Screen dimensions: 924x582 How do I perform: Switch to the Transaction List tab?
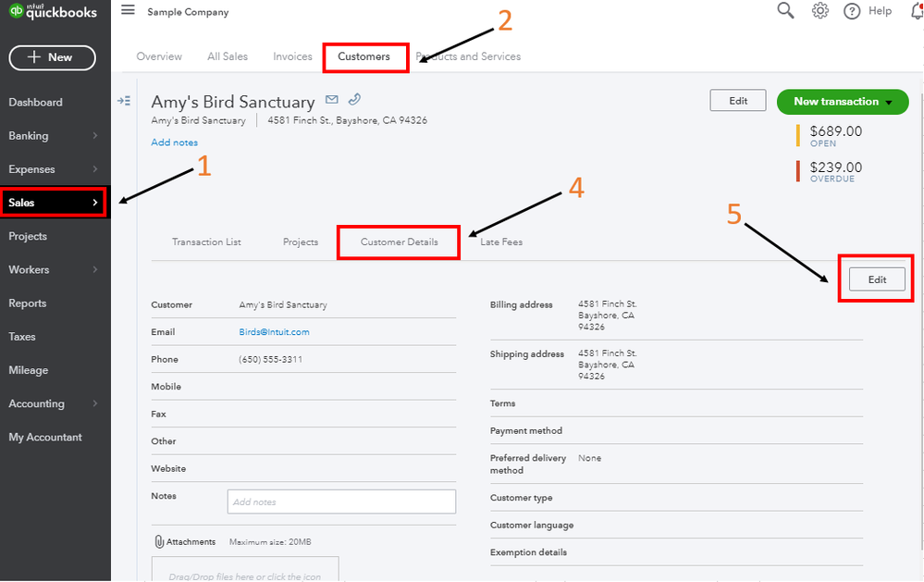coord(206,241)
